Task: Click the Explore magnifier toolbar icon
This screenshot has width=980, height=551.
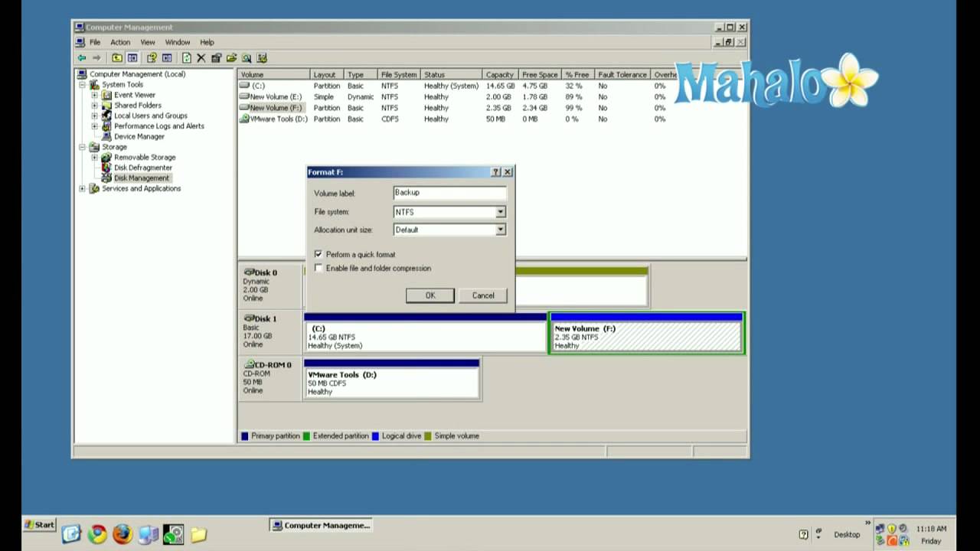Action: point(247,58)
